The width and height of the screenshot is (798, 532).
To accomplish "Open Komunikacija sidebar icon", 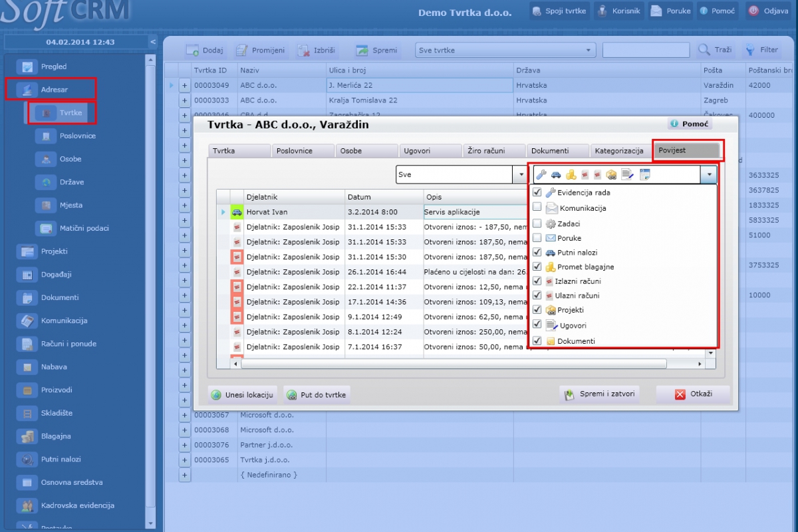I will 27,321.
